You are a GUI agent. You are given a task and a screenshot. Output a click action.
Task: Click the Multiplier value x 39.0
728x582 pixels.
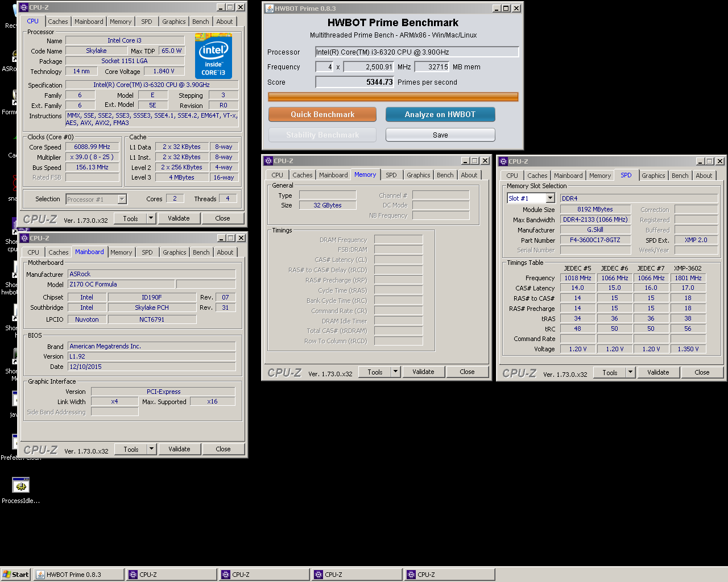[92, 157]
